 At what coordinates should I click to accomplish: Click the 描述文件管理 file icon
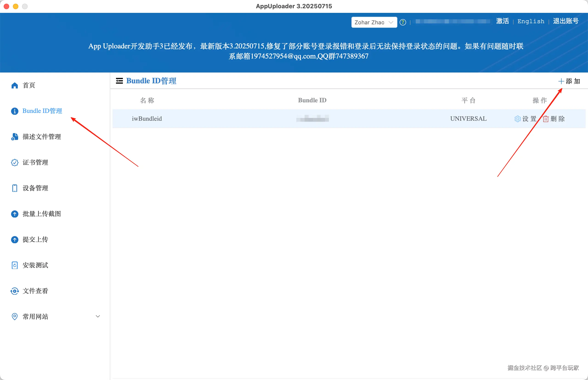[x=14, y=137]
